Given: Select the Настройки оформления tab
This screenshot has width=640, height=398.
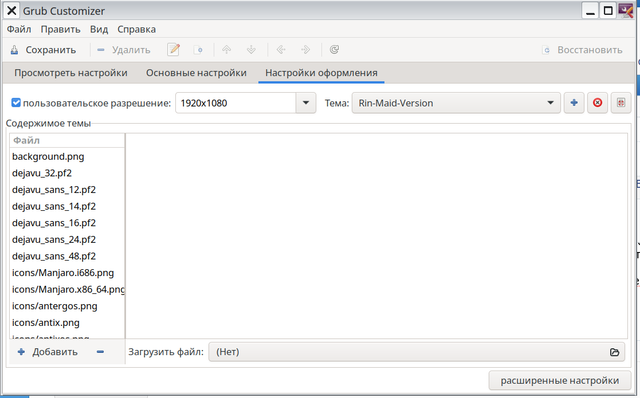Looking at the screenshot, I should tap(321, 73).
